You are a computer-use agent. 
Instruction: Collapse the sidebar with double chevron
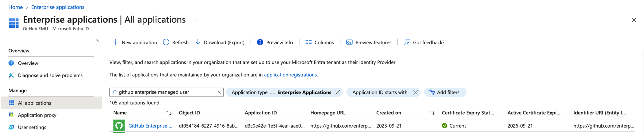pyautogui.click(x=97, y=40)
